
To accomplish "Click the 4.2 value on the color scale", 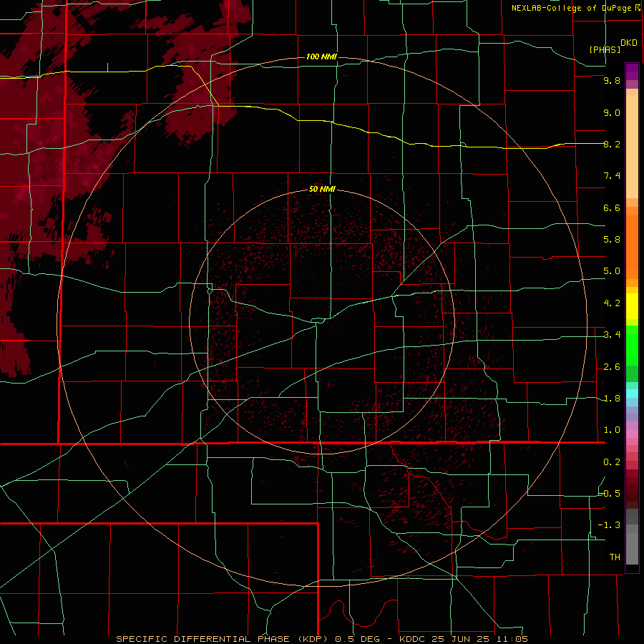I will point(612,303).
